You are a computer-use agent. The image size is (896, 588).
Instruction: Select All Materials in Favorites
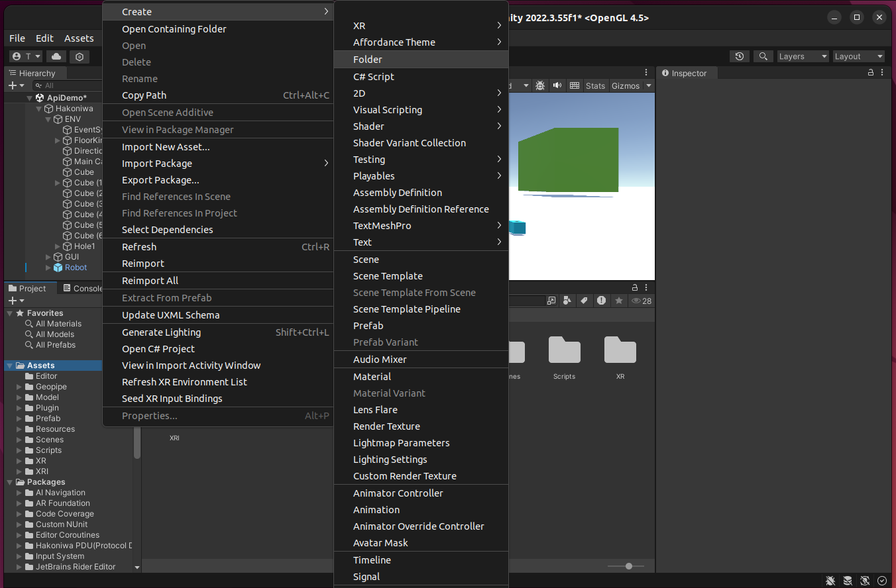58,324
